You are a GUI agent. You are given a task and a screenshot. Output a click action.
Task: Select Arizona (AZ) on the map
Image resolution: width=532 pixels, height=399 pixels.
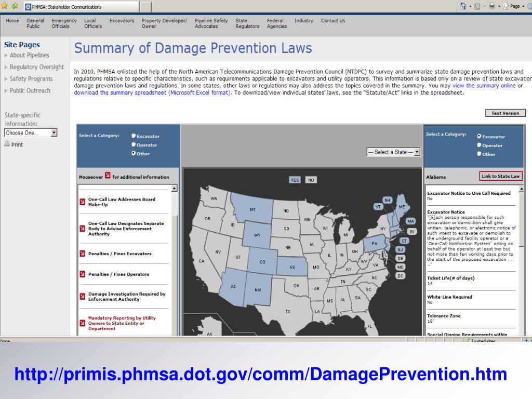point(233,286)
